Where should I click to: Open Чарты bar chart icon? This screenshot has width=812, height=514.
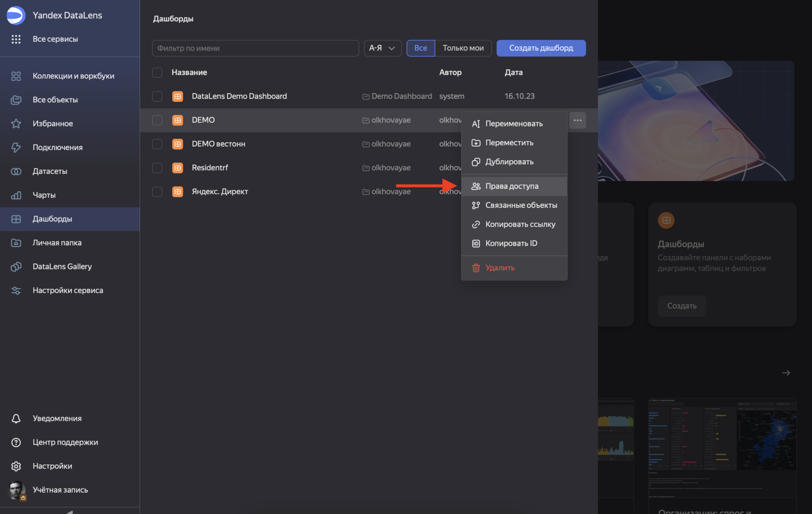16,195
